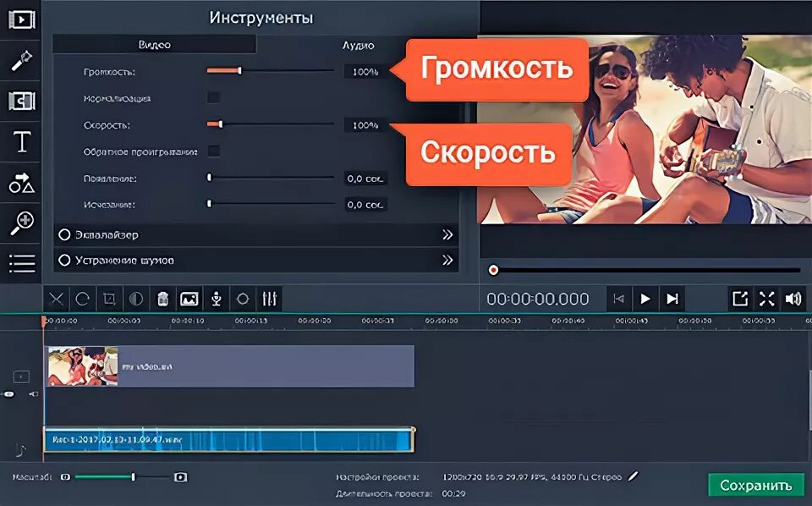Open the Filters magic wand panel
This screenshot has height=506, width=812.
click(19, 59)
